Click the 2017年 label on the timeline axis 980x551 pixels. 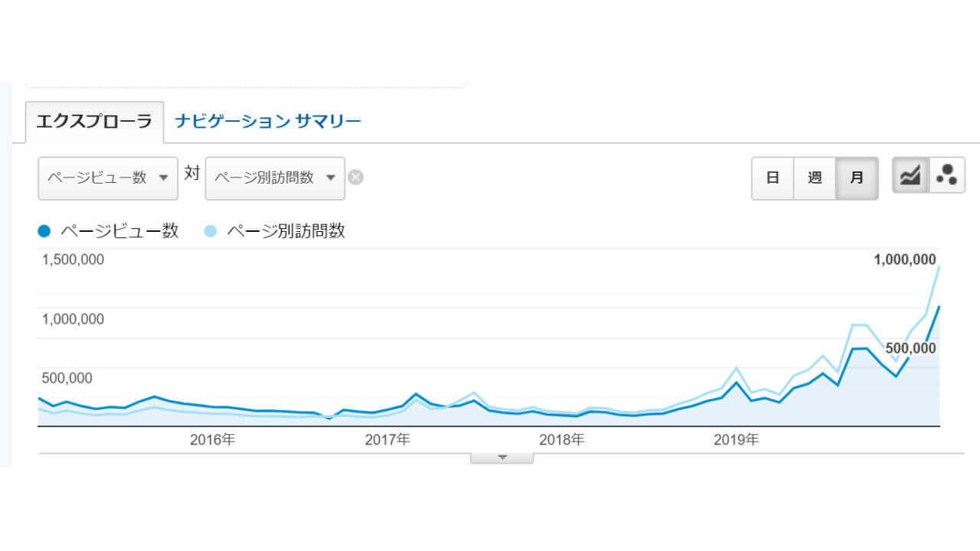[x=387, y=440]
